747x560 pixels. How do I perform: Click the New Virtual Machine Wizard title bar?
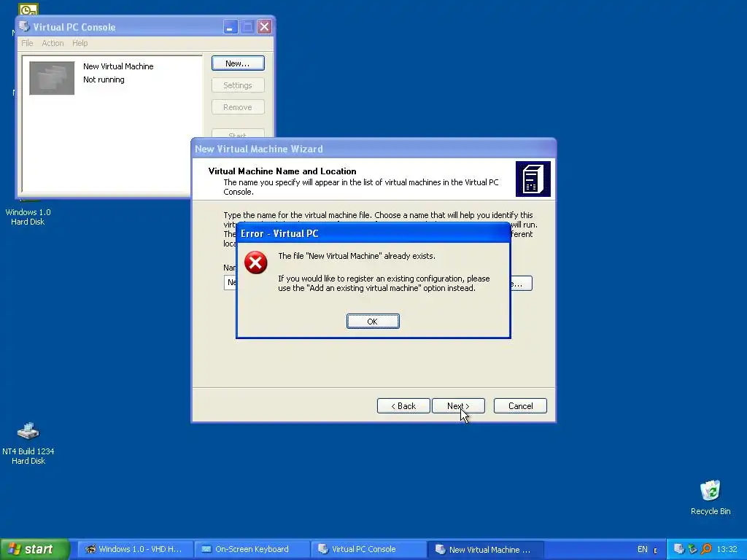(x=373, y=149)
